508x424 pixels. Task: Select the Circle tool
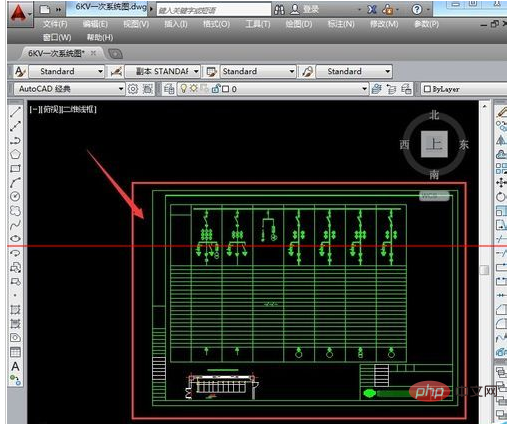[x=15, y=196]
